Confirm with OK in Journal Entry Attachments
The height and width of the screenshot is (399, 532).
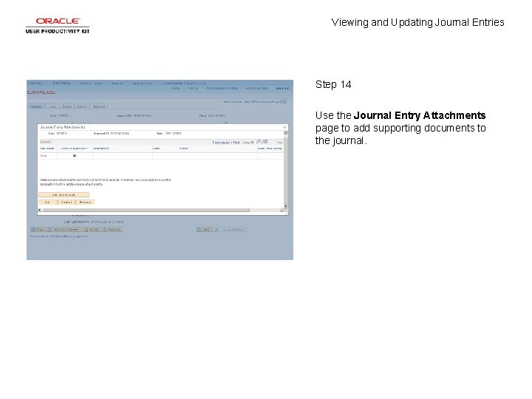[x=47, y=202]
